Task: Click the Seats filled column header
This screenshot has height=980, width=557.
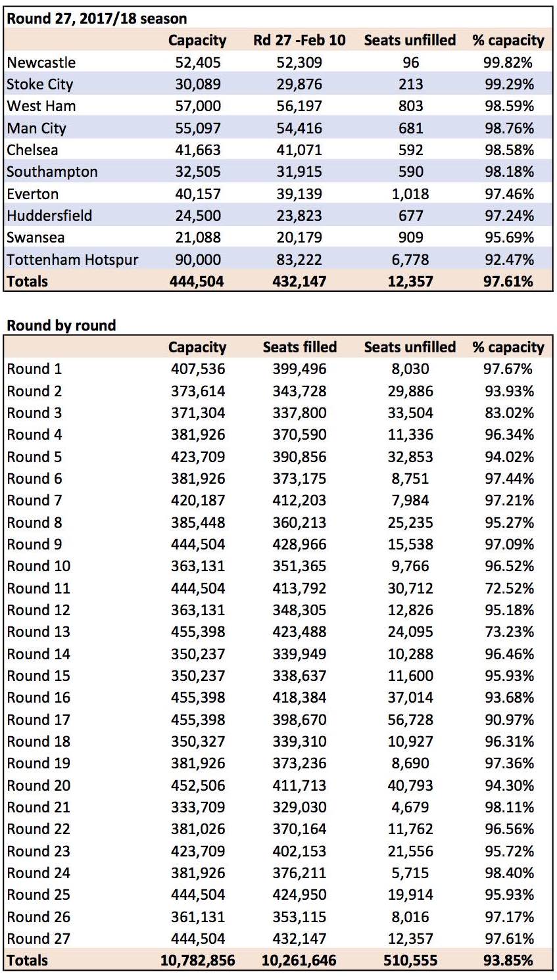Action: (300, 347)
